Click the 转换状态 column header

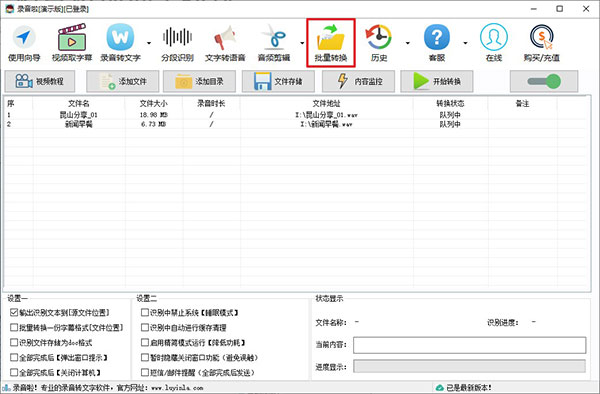coord(450,103)
